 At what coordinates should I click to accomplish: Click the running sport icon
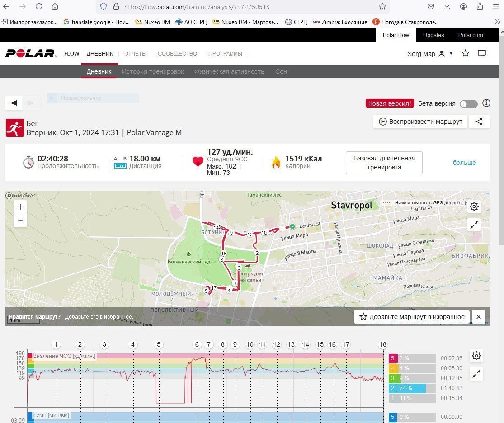click(x=15, y=128)
